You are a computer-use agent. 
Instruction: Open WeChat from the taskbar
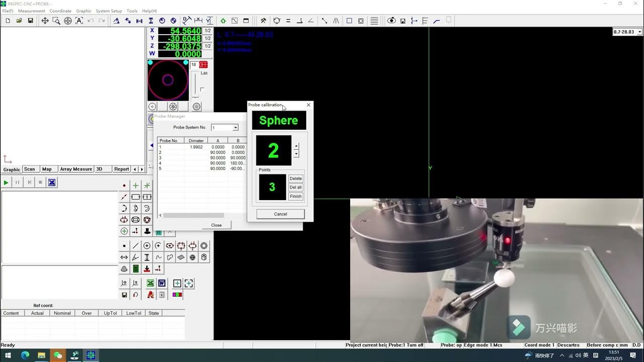[58, 355]
